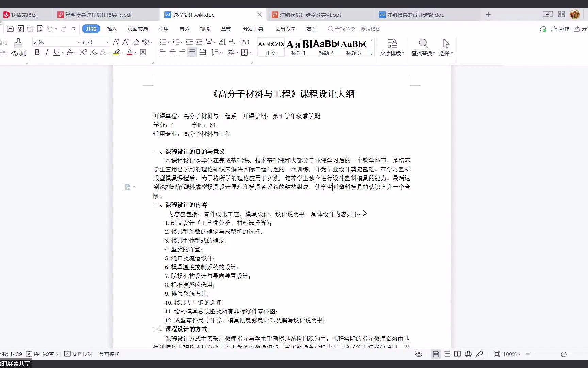Open new tab with plus button
This screenshot has width=588, height=368.
pos(488,15)
